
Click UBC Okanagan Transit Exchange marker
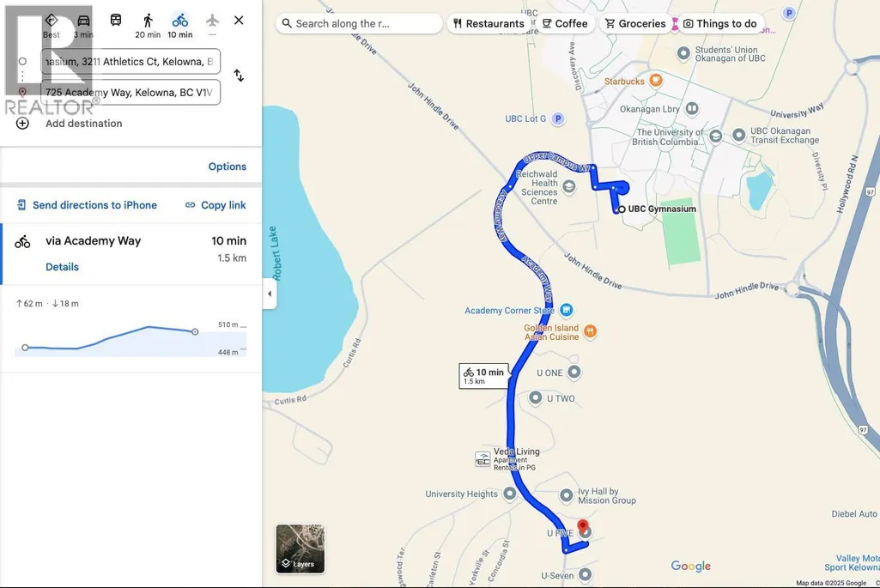tap(738, 135)
